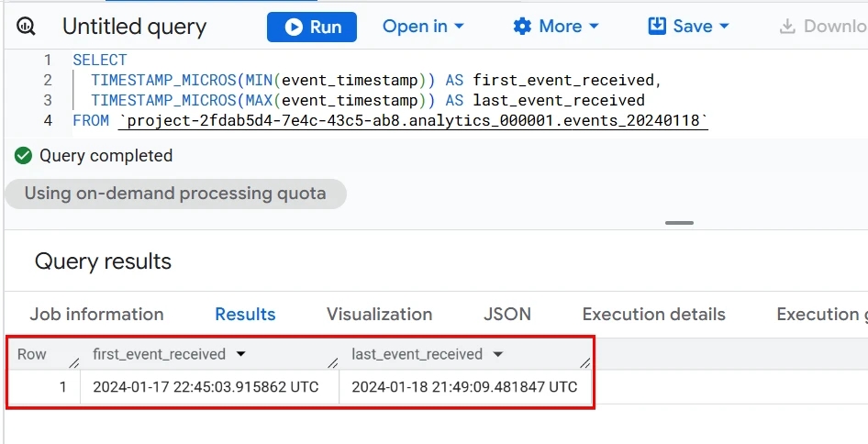Switch to the Job information tab
This screenshot has width=868, height=444.
pyautogui.click(x=96, y=314)
